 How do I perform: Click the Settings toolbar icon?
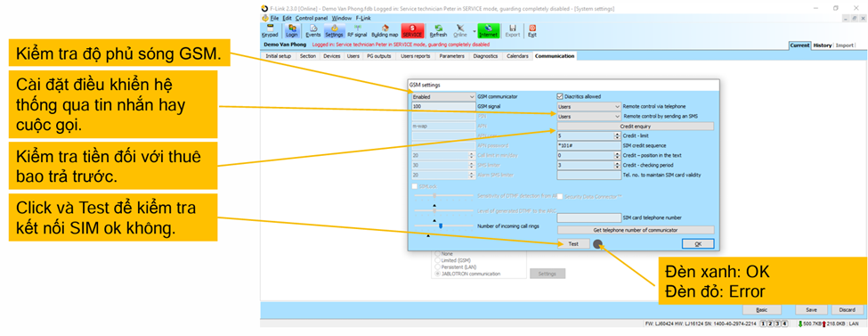334,30
